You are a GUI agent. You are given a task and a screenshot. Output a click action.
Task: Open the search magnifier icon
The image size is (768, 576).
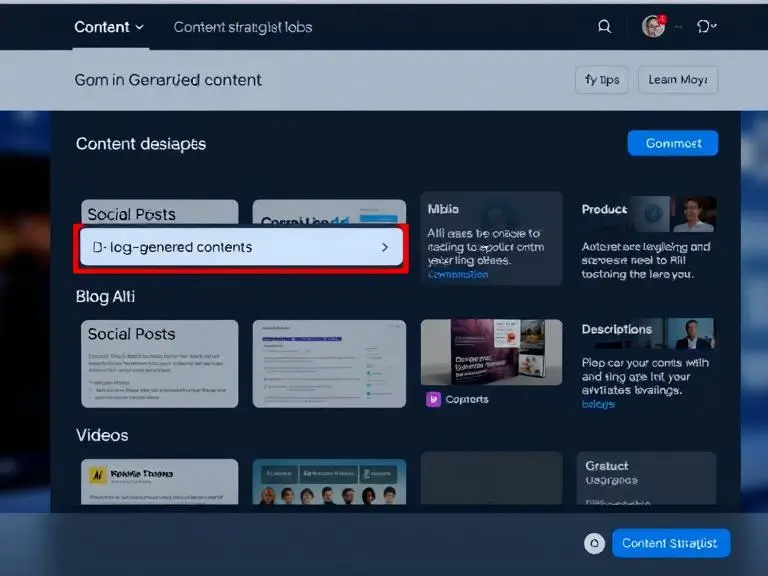(x=604, y=26)
